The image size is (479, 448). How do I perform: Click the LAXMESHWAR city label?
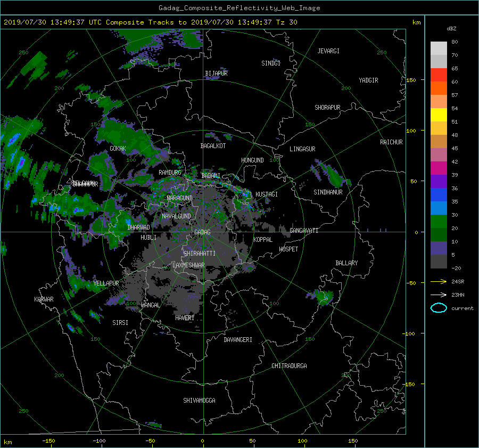coord(188,265)
